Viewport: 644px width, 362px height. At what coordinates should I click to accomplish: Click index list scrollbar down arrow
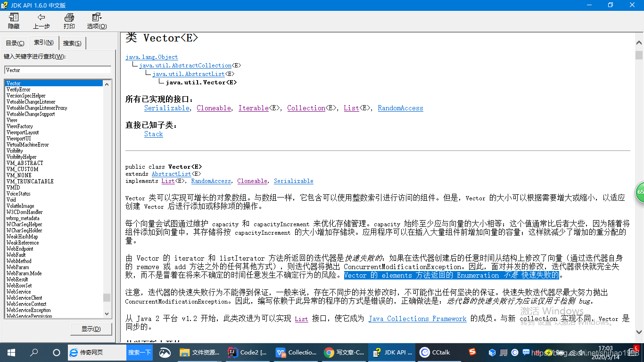point(107,313)
